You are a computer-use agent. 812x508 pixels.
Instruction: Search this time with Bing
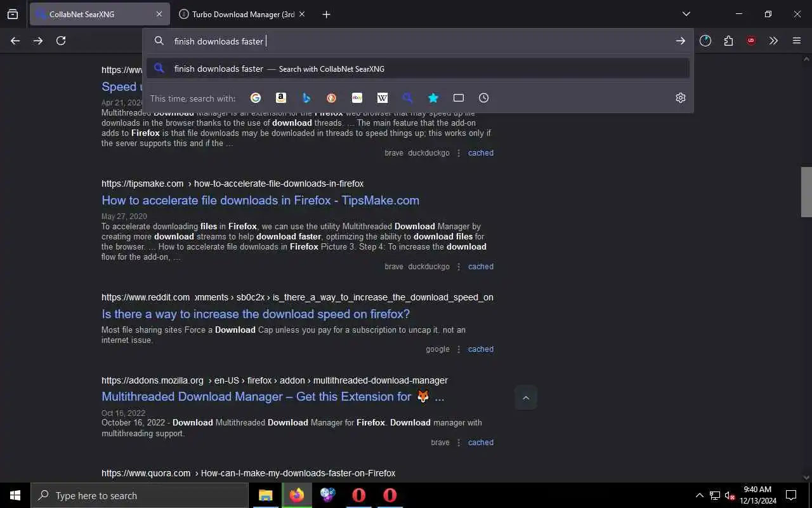point(306,98)
